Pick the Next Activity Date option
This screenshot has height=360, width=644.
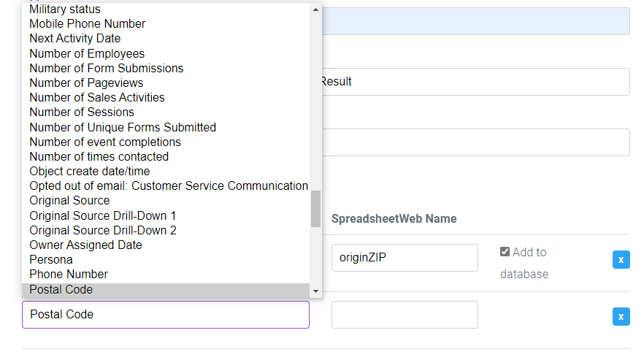pyautogui.click(x=75, y=39)
